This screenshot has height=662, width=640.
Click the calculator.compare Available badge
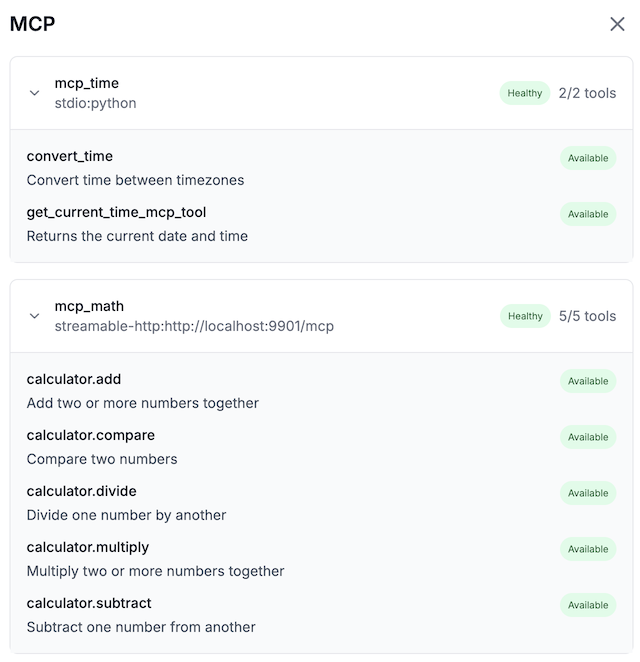(588, 437)
